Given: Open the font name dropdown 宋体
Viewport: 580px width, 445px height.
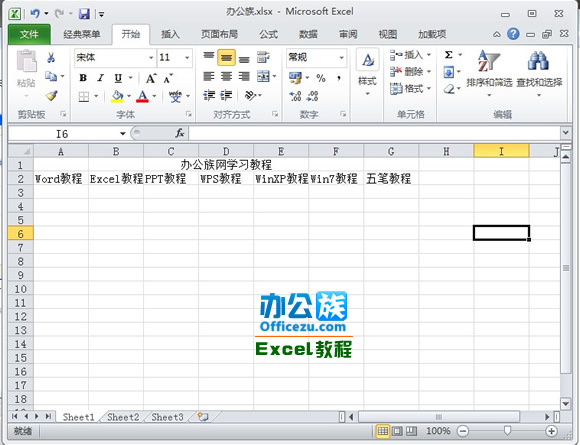Looking at the screenshot, I should point(151,58).
